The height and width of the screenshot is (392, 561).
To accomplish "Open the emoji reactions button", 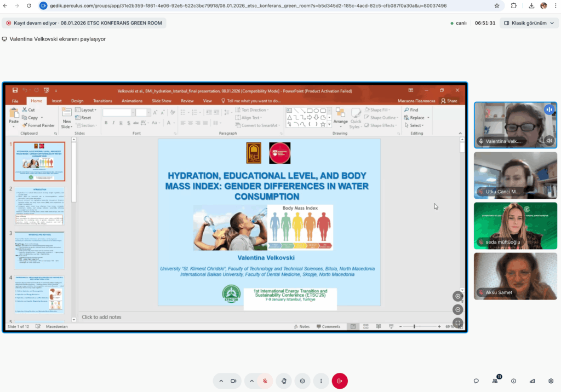I will tap(302, 381).
